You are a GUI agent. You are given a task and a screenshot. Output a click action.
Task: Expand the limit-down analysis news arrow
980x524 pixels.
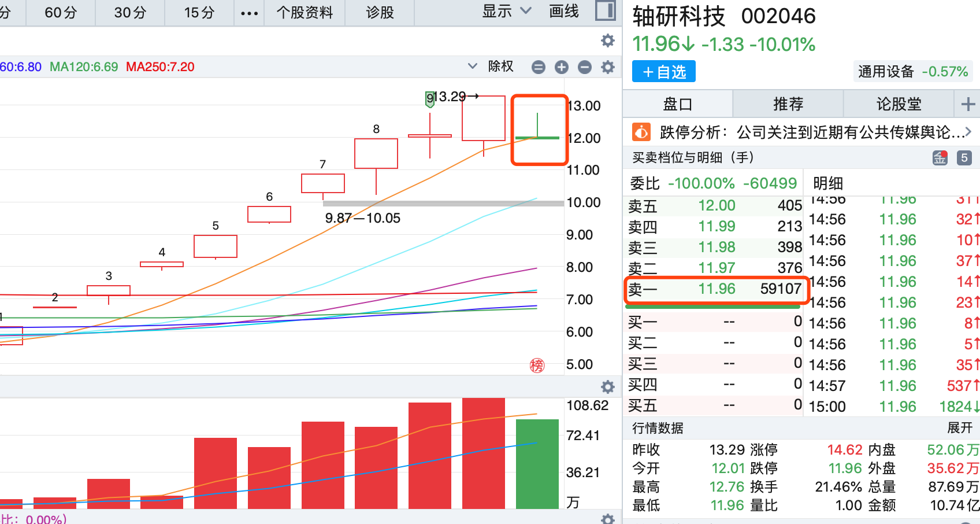[968, 132]
